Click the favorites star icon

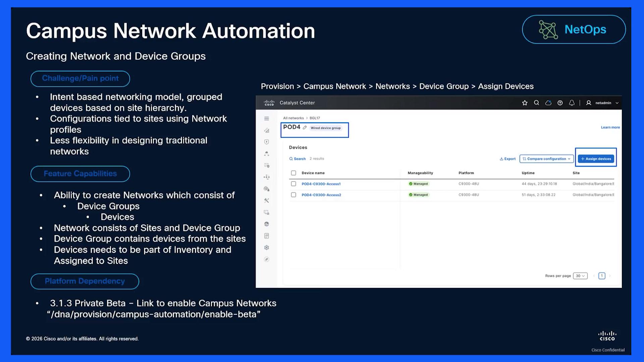[x=525, y=103]
